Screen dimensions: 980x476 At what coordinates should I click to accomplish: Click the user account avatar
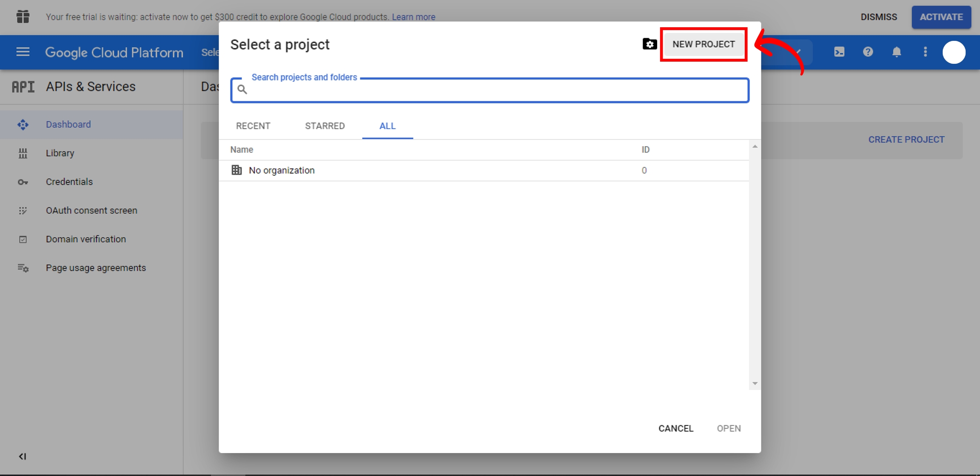point(954,52)
